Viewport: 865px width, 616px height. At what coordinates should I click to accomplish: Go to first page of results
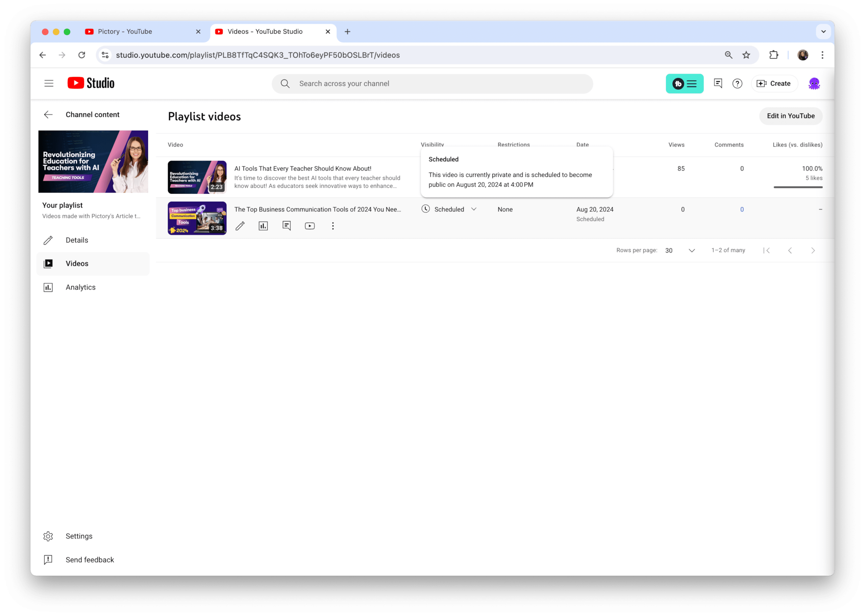click(766, 250)
